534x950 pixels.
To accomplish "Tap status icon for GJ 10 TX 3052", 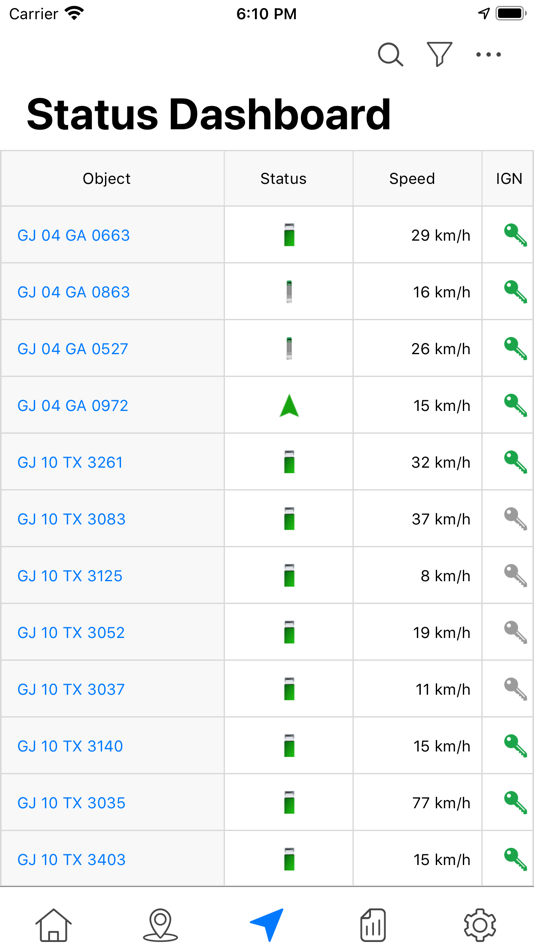I will point(289,633).
